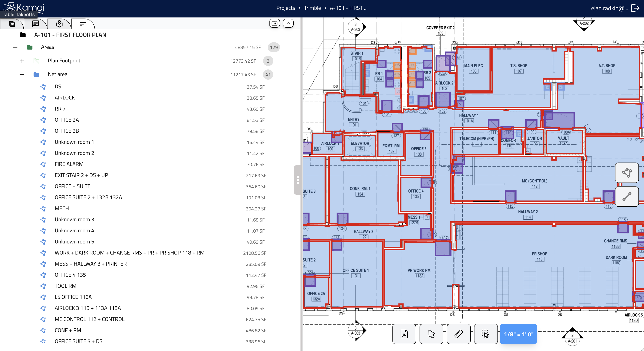This screenshot has height=351, width=644.
Task: Select the line measurement tool
Action: (x=627, y=197)
